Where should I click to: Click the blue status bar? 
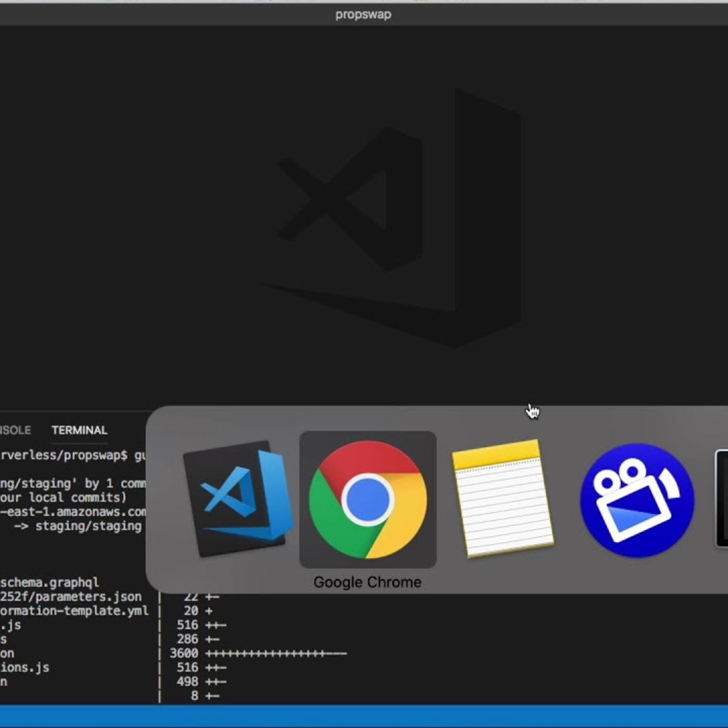click(x=364, y=716)
